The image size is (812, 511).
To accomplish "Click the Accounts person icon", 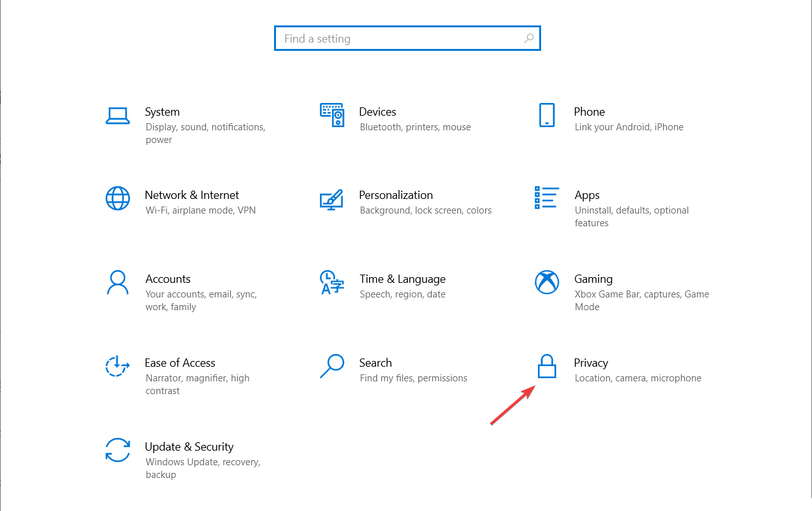I will [x=118, y=282].
